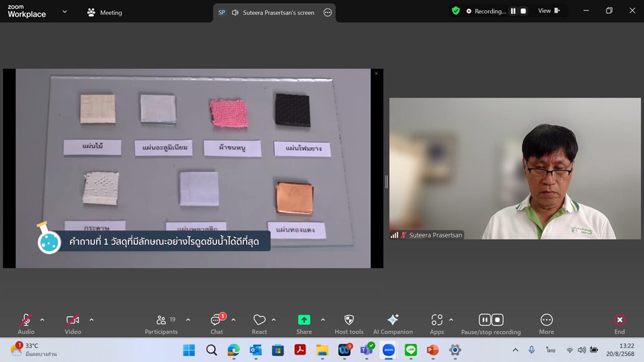Open the View layout menu
Viewport: 644px width, 362px height.
point(549,11)
